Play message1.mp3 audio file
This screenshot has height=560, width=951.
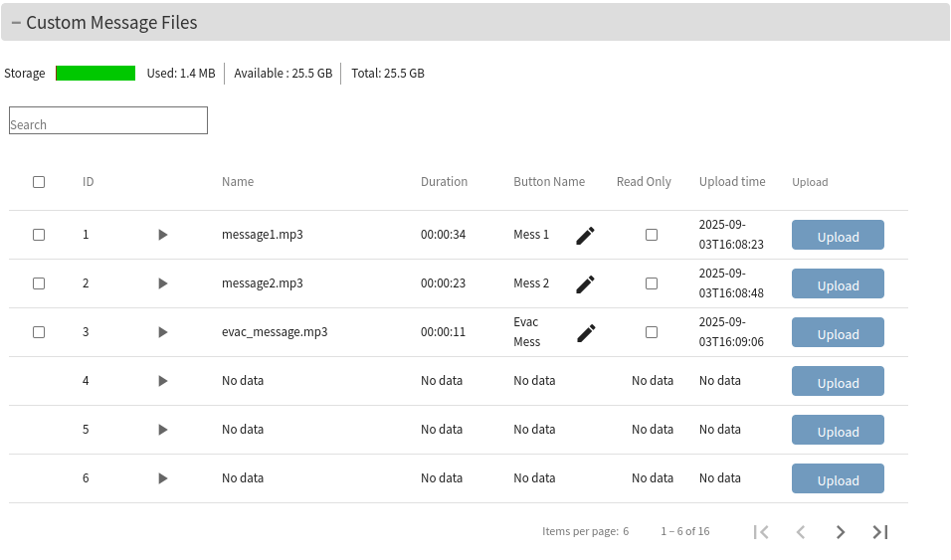(x=163, y=235)
